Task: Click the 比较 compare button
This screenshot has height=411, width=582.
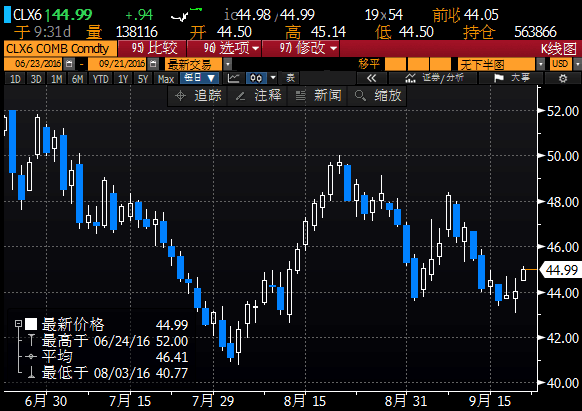Action: (152, 48)
